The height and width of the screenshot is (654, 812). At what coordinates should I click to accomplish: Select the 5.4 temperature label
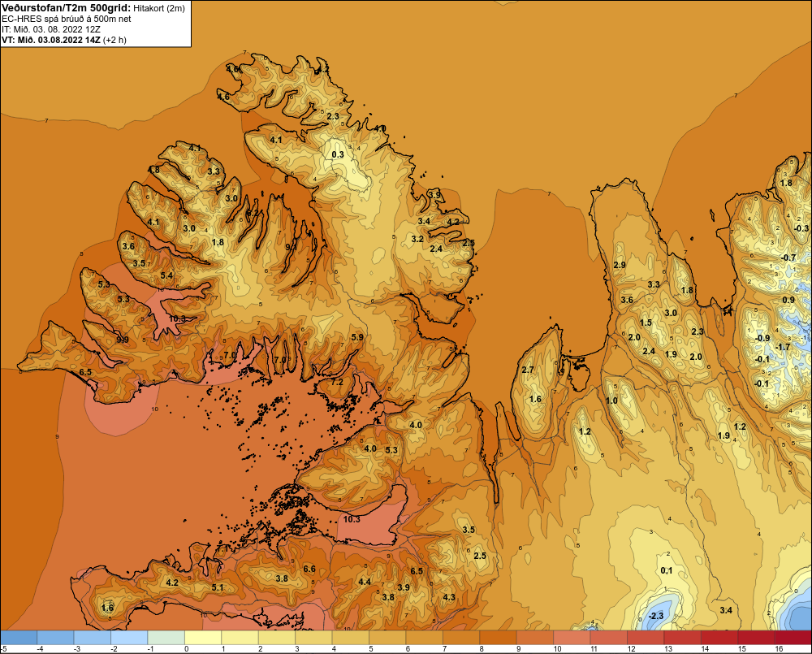pos(166,275)
